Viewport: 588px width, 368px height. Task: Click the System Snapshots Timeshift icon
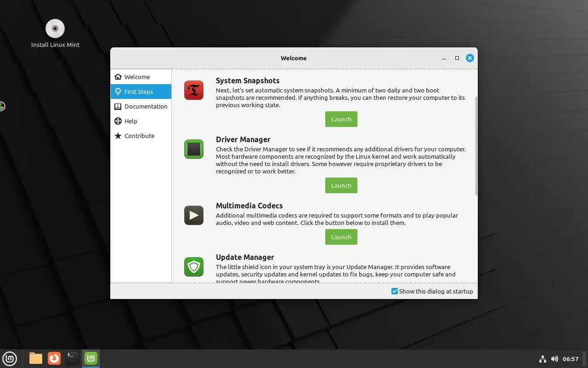[194, 90]
